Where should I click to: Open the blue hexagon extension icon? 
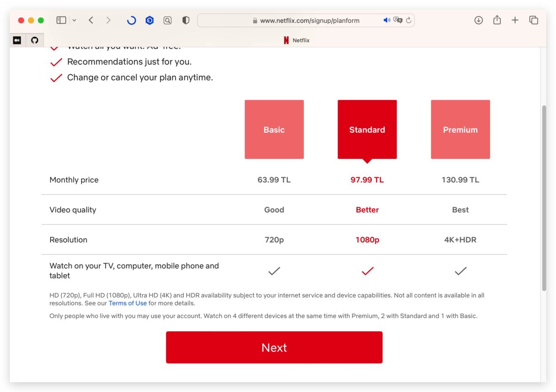(x=150, y=20)
